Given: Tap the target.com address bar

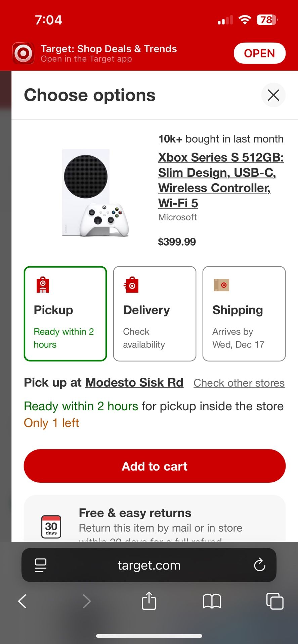Looking at the screenshot, I should [x=149, y=565].
